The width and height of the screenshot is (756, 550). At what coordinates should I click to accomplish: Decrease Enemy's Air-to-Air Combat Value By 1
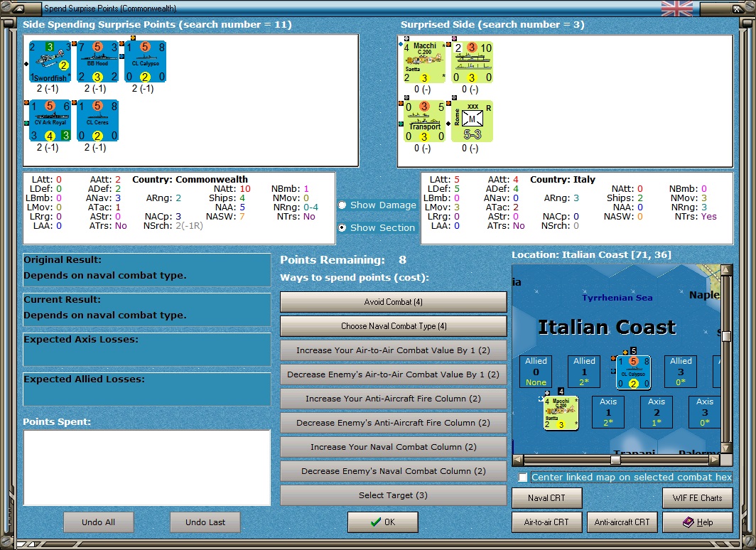(x=394, y=374)
